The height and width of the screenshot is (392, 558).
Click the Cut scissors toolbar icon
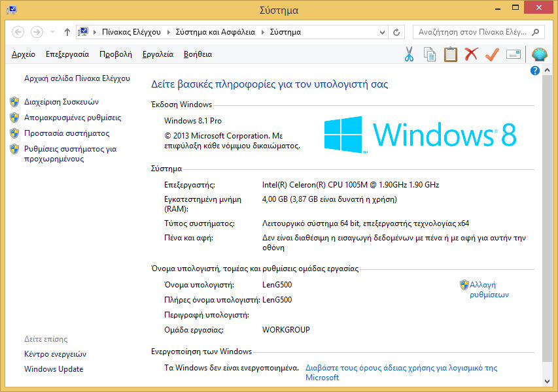pos(410,54)
